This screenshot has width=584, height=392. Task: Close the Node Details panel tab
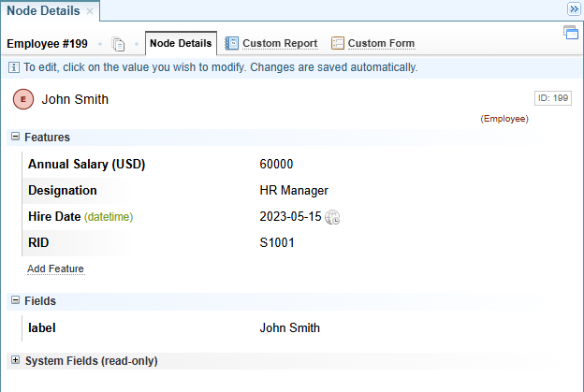tap(90, 11)
